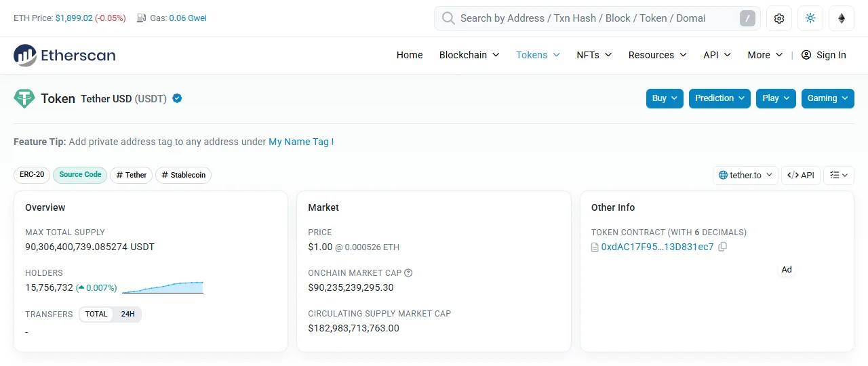This screenshot has height=366, width=868.
Task: Click the ETH price $1,899.02 link
Action: (x=74, y=18)
